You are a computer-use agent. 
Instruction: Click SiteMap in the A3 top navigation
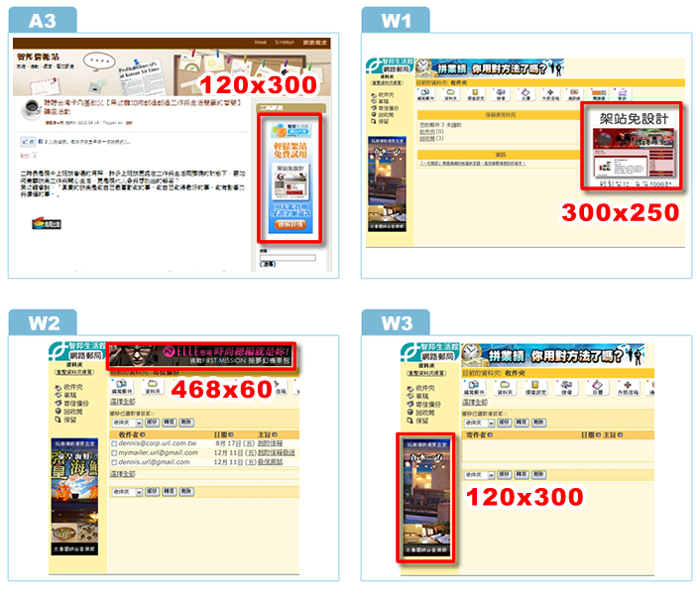(x=285, y=43)
